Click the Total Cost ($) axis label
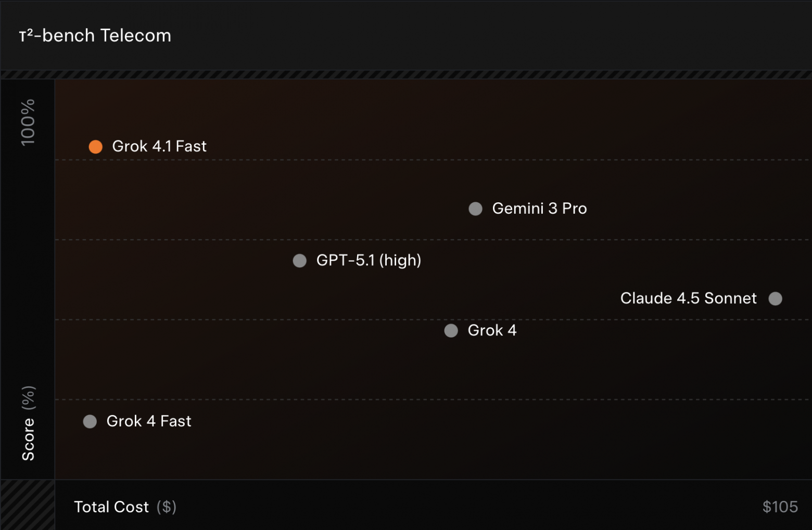Viewport: 812px width, 530px height. (x=125, y=507)
